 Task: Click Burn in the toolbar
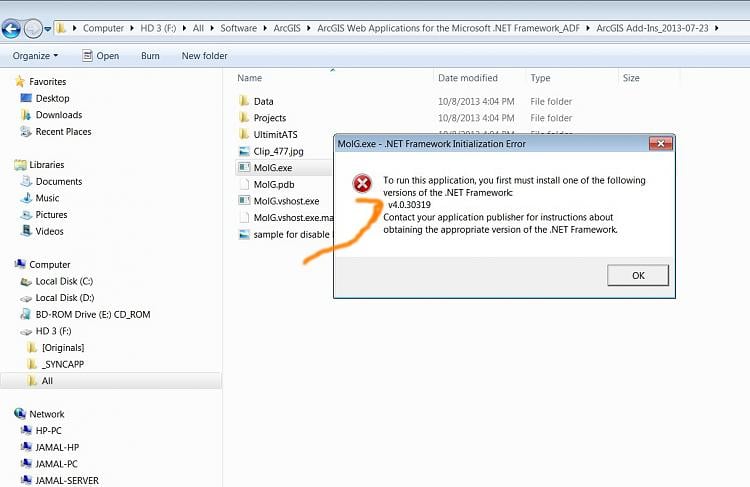[x=150, y=56]
